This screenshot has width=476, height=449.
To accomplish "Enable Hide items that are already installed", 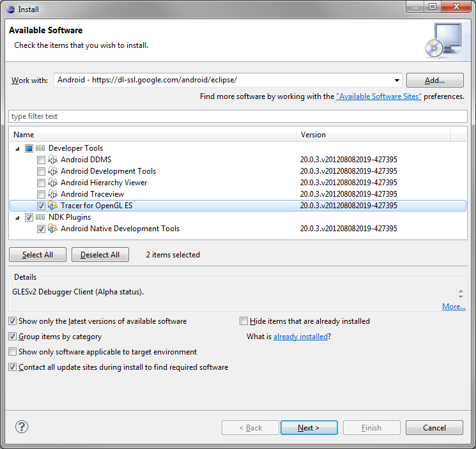I will 243,321.
